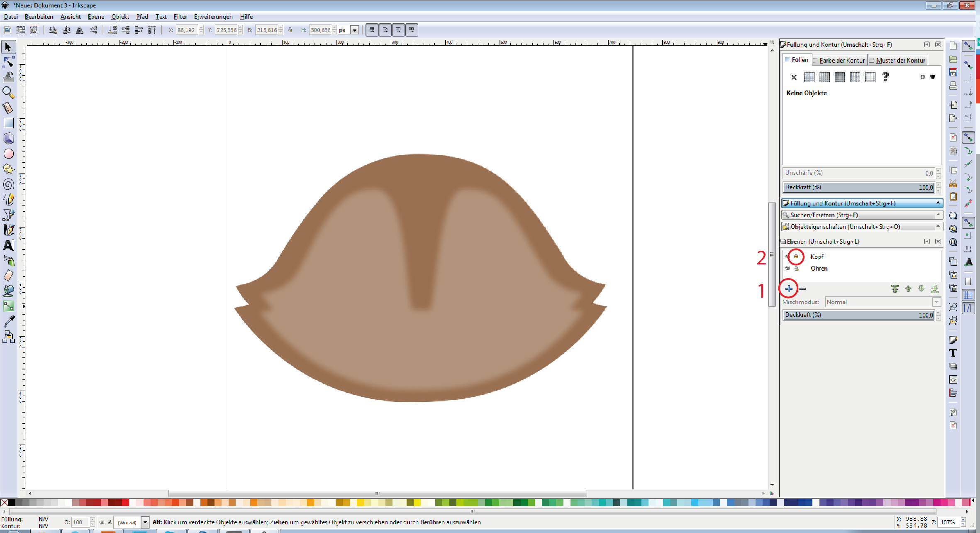Open the Pfad menu
Screen dimensions: 980x533
(x=142, y=17)
